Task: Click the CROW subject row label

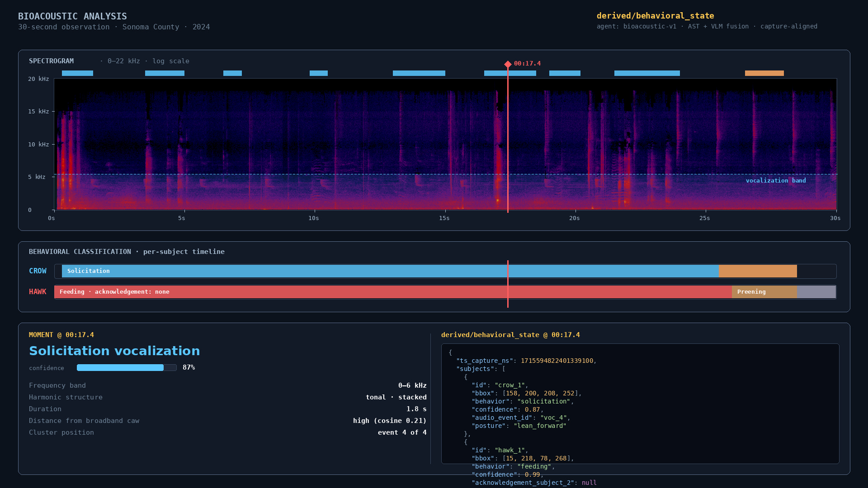Action: pyautogui.click(x=38, y=271)
